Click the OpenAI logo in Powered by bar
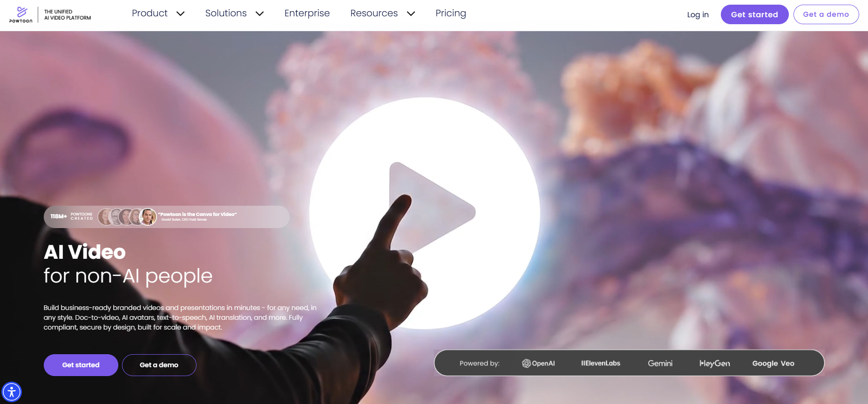Viewport: 868px width, 404px height. point(538,364)
